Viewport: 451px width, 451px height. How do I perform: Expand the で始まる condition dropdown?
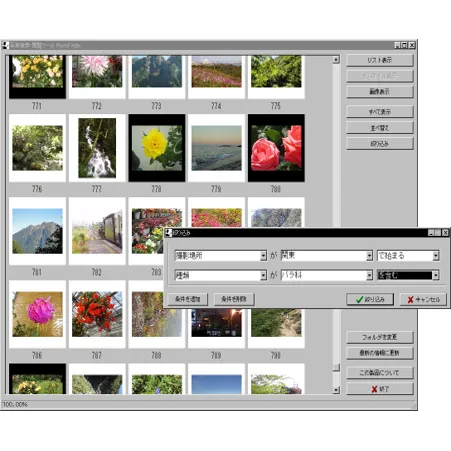[x=436, y=256]
